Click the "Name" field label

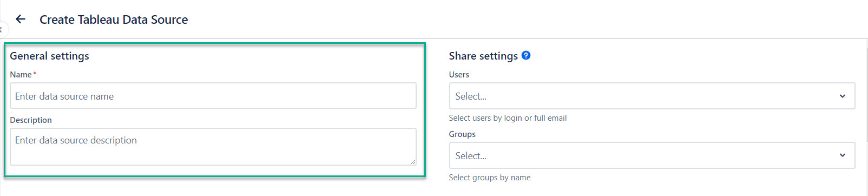coord(21,75)
